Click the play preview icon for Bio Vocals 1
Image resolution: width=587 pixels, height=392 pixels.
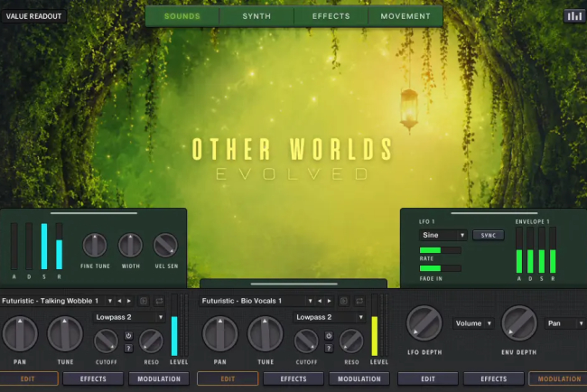tap(344, 301)
